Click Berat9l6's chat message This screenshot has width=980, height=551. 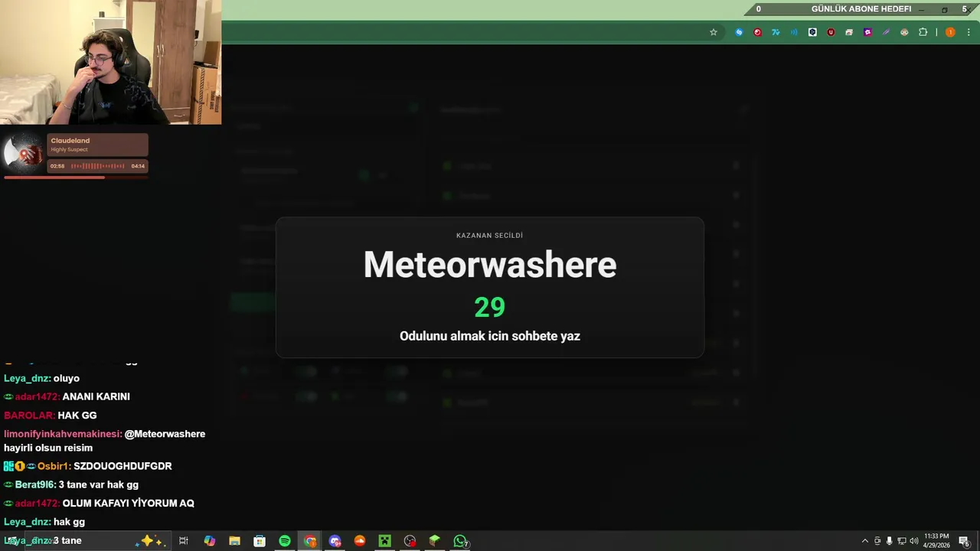99,484
